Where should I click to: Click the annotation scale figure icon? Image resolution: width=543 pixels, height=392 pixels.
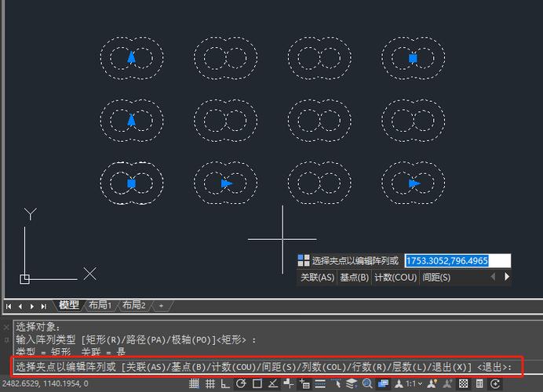399,384
